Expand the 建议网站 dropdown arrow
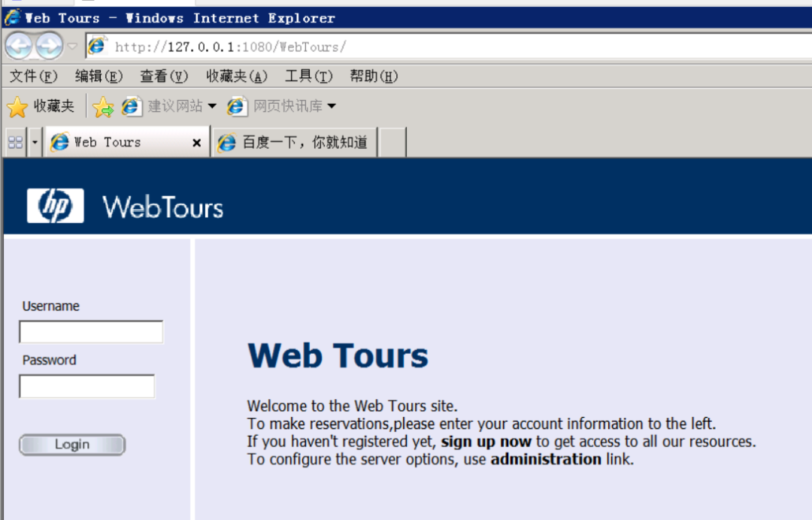The image size is (812, 520). 213,106
